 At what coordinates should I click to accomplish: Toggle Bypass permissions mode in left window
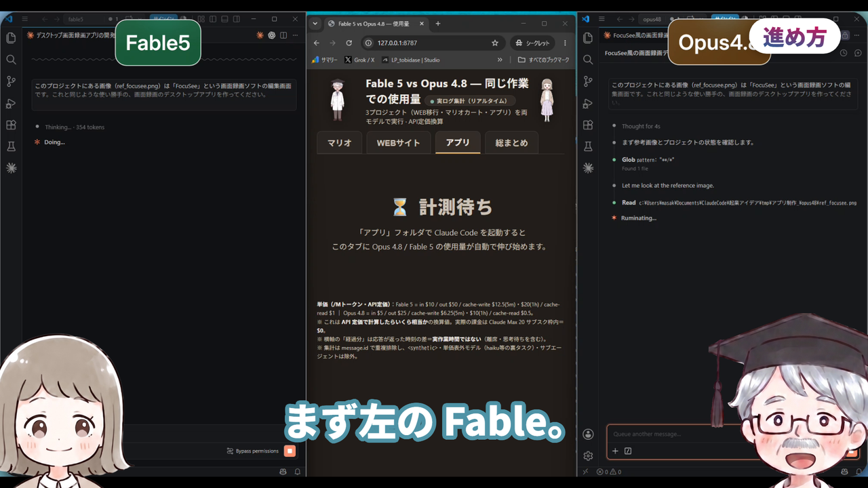[252, 451]
